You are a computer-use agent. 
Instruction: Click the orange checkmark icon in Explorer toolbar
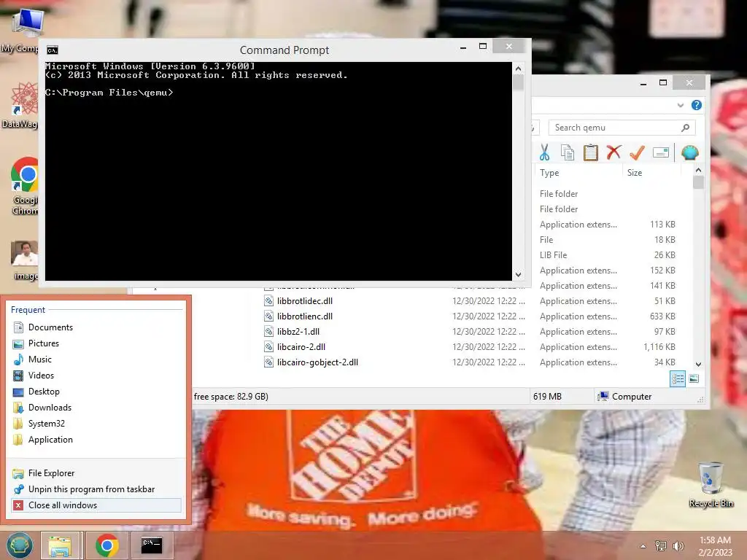point(637,152)
